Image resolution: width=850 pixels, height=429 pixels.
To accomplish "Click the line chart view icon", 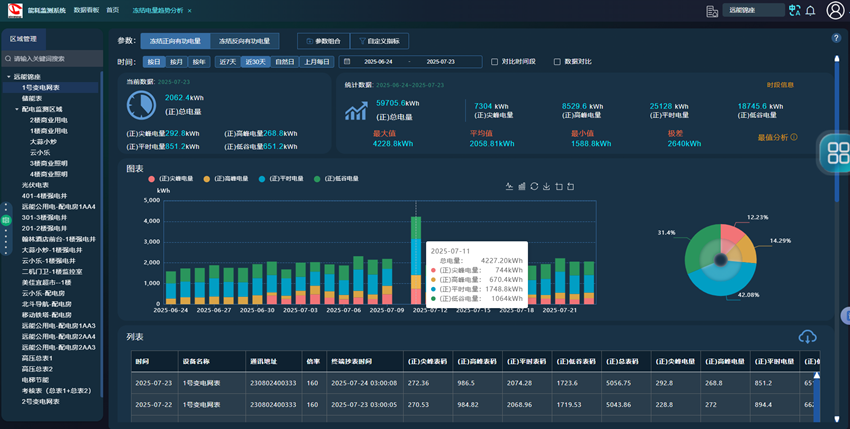I will point(509,186).
